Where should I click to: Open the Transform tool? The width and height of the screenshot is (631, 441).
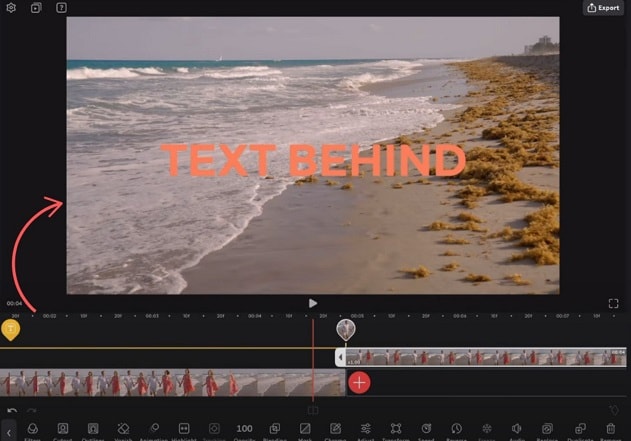tap(396, 431)
